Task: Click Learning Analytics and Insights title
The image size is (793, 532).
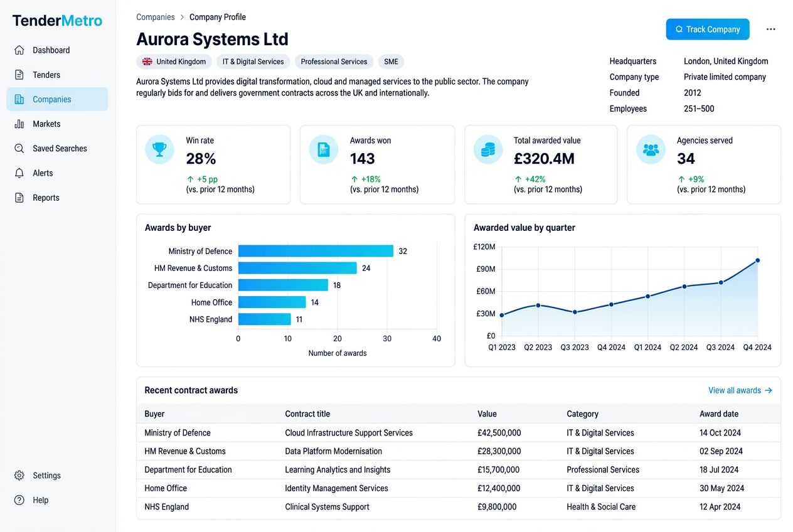Action: (x=338, y=470)
